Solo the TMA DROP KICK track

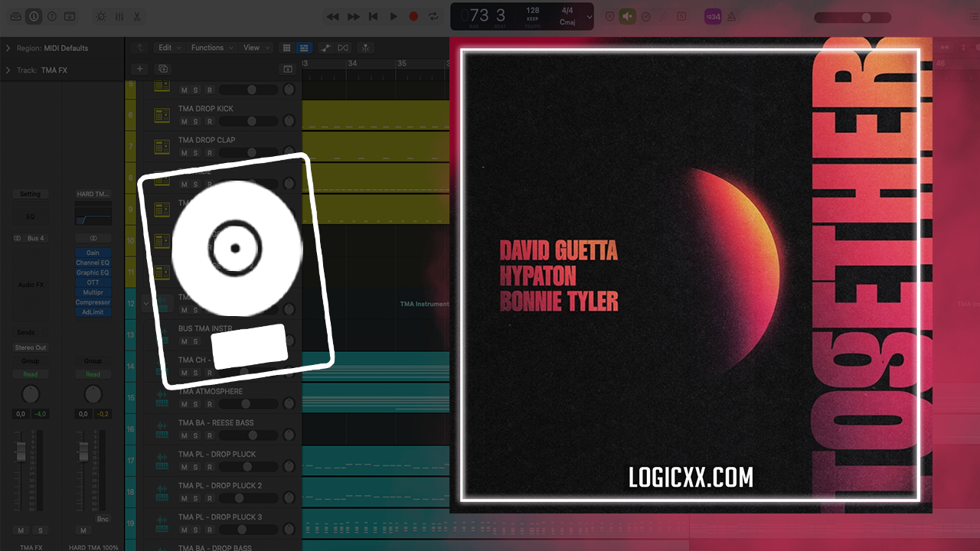(195, 121)
